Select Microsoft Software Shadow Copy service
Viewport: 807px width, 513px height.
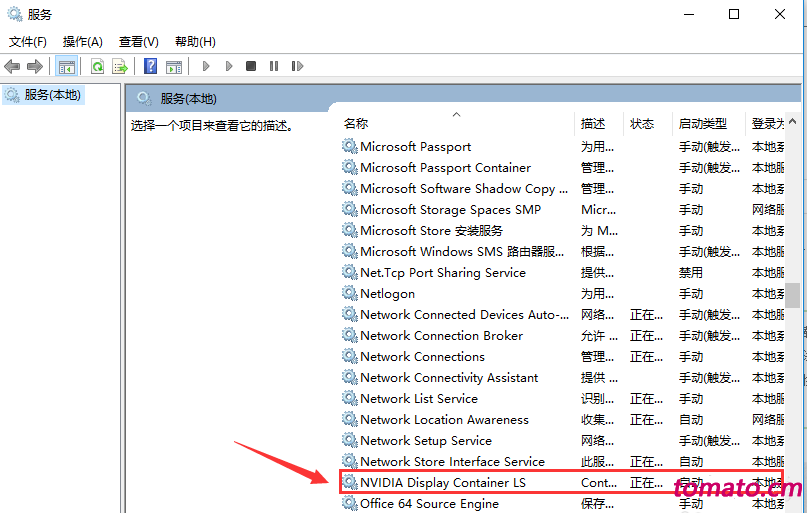coord(562,189)
